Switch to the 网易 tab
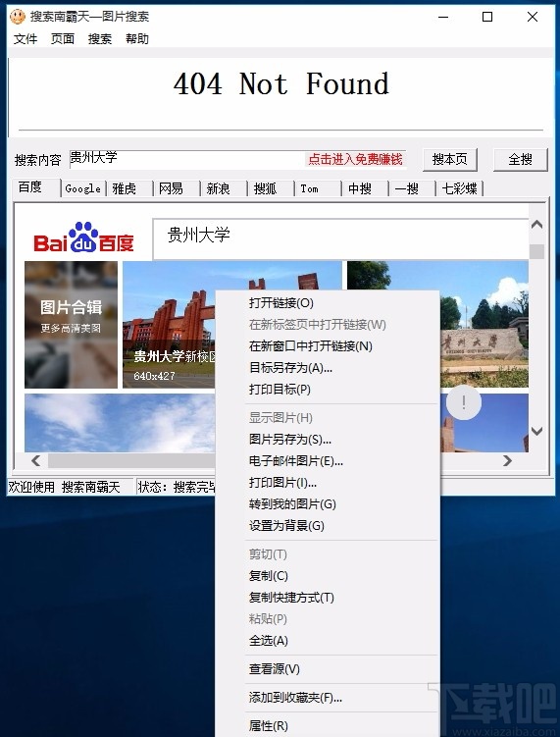This screenshot has width=560, height=737. pos(178,188)
